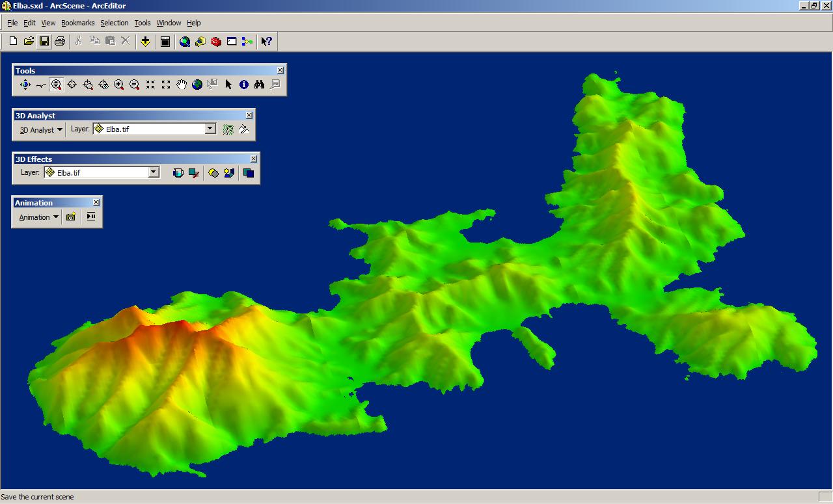
Task: Choose the Zoom In/Out tool
Action: pyautogui.click(x=56, y=85)
